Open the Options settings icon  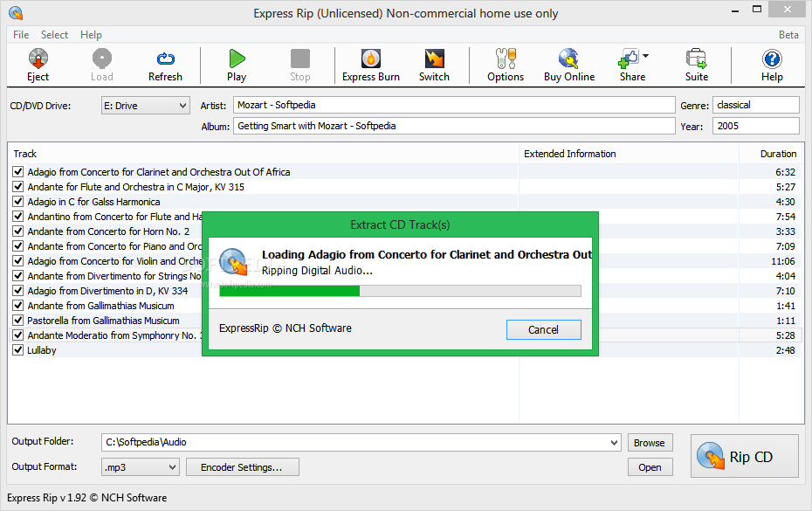(506, 59)
